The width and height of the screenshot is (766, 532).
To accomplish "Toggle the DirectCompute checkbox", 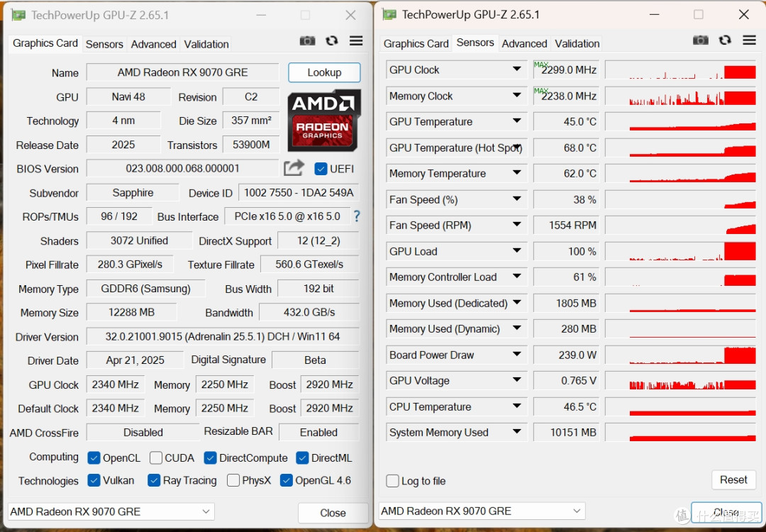I will [210, 458].
